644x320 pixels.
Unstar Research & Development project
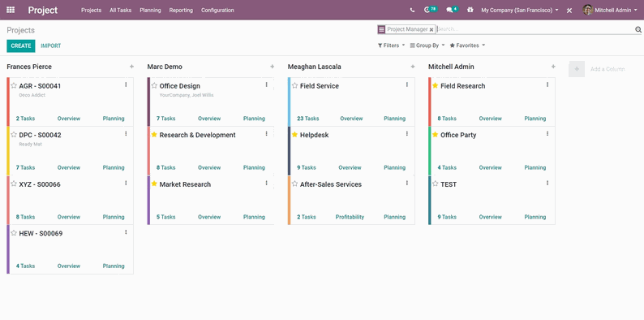(x=154, y=135)
